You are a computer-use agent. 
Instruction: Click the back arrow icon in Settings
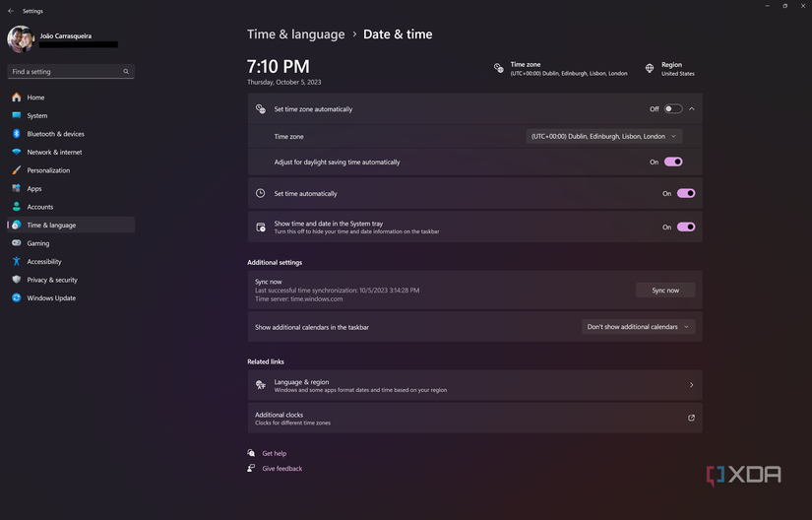(11, 11)
